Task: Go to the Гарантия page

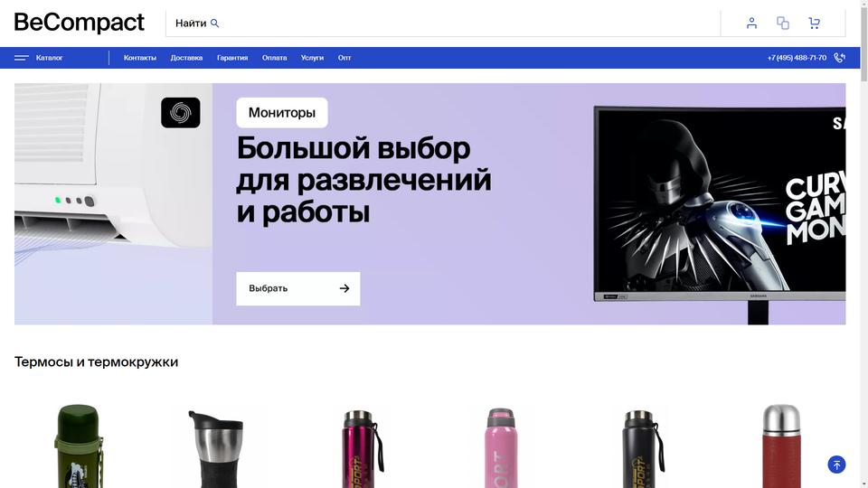Action: pos(232,58)
